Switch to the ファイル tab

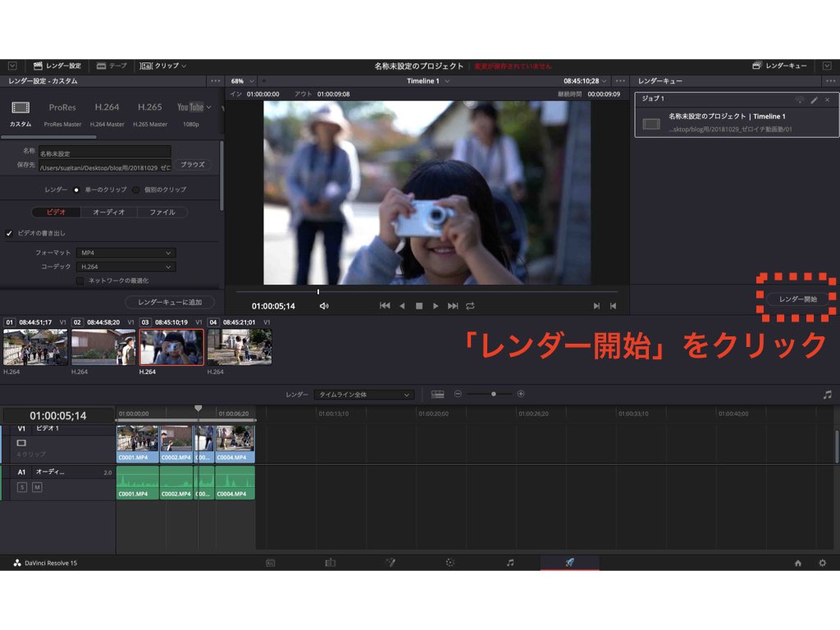(162, 212)
